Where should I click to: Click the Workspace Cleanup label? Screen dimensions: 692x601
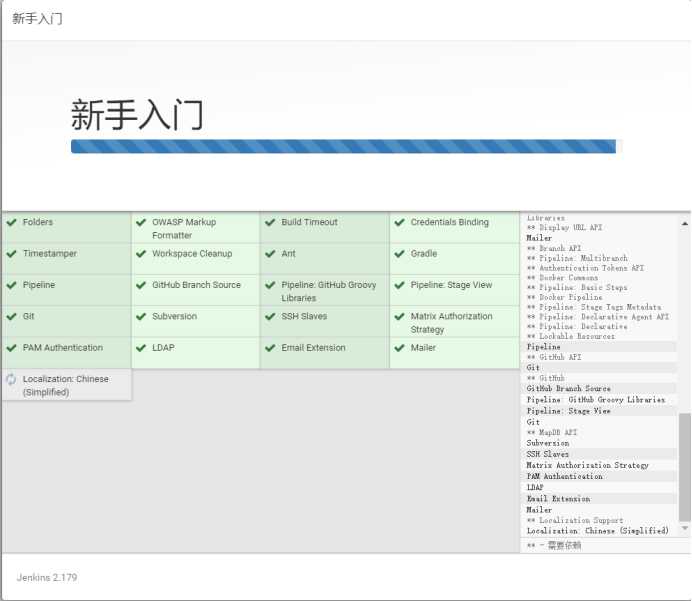click(192, 253)
